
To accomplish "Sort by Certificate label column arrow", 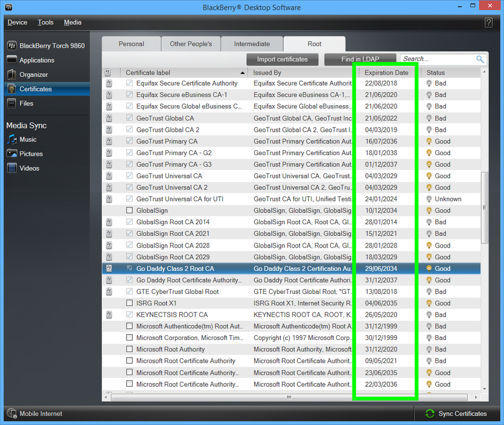I will click(242, 73).
